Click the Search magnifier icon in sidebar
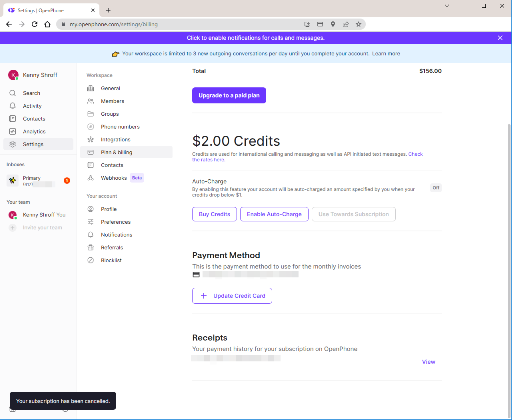This screenshot has width=512, height=420. click(13, 93)
